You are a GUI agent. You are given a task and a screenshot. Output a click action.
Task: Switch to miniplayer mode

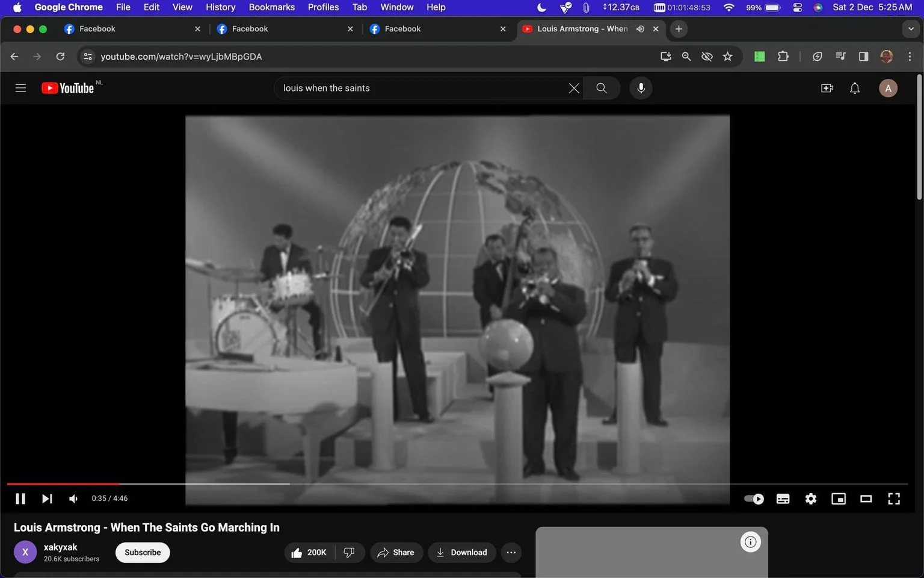[839, 499]
